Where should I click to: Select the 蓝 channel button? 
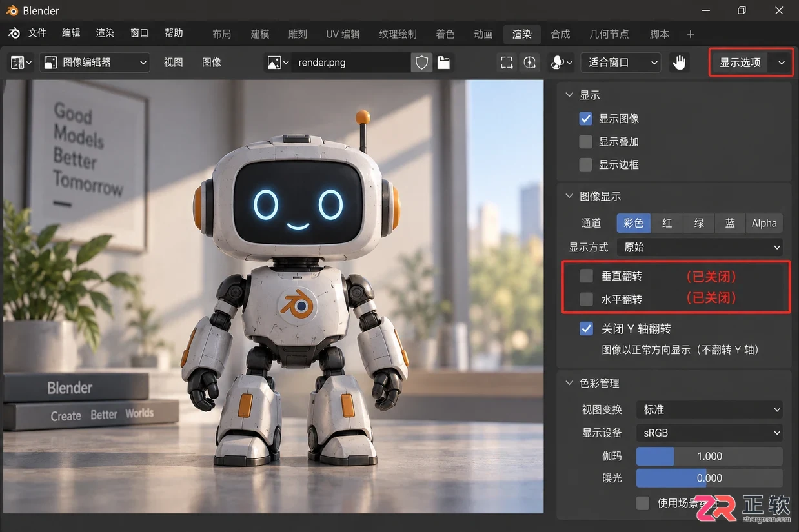click(730, 223)
